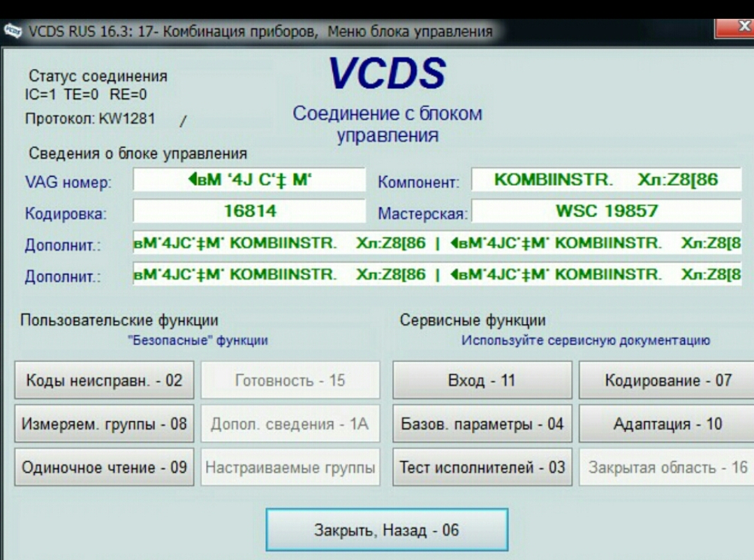Open Базов. параметры - 04
This screenshot has height=560, width=754.
(x=482, y=424)
